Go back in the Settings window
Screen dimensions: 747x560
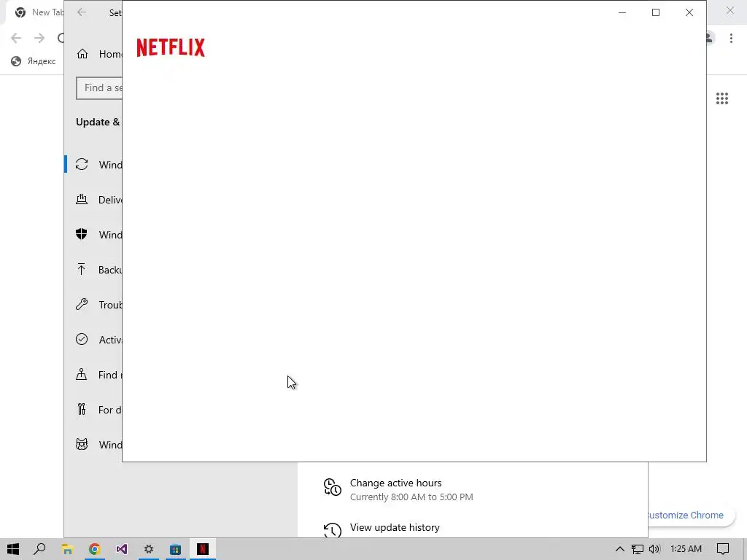tap(82, 12)
